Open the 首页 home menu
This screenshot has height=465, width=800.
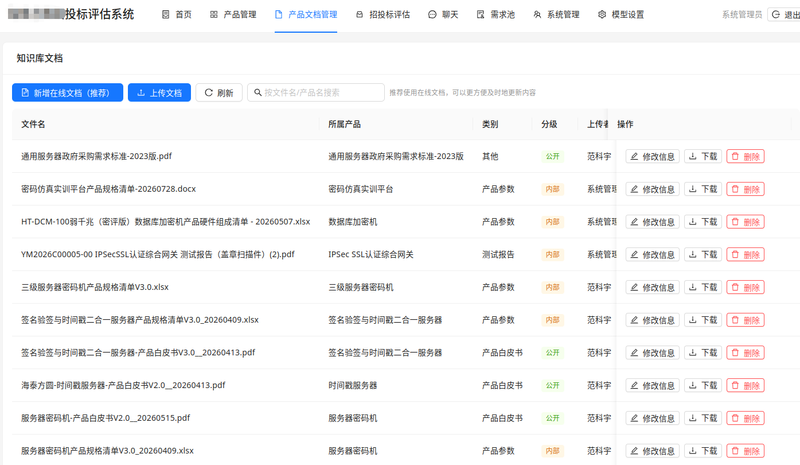(x=177, y=15)
